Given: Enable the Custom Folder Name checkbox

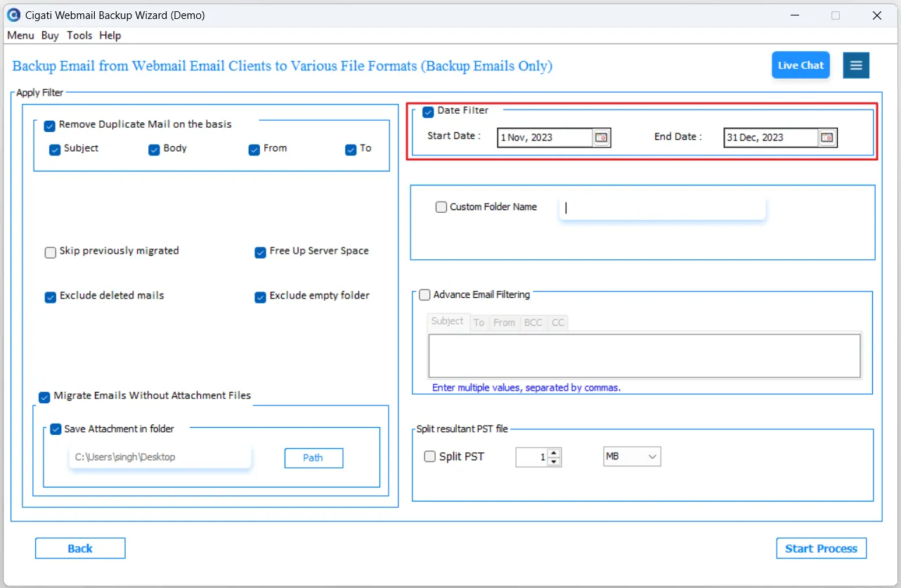Looking at the screenshot, I should pos(441,207).
